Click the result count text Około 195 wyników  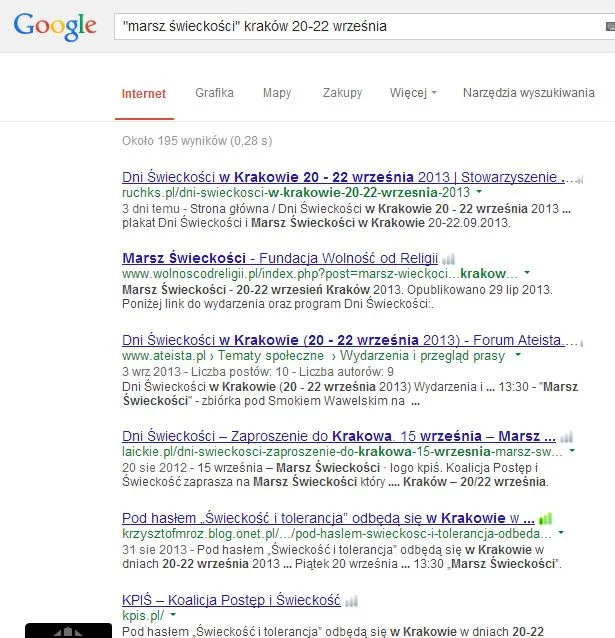tap(197, 141)
